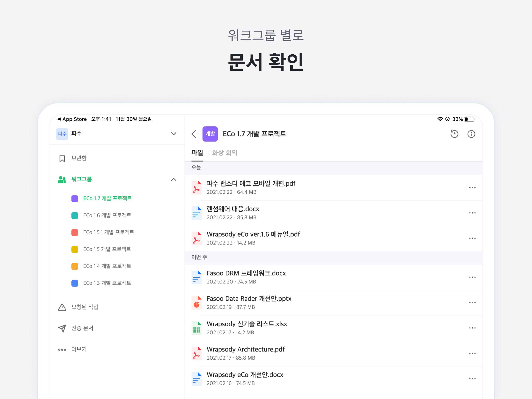This screenshot has height=399, width=532.
Task: Select ECo 1.6 개발 프로젝트 workgroup
Action: 107,215
